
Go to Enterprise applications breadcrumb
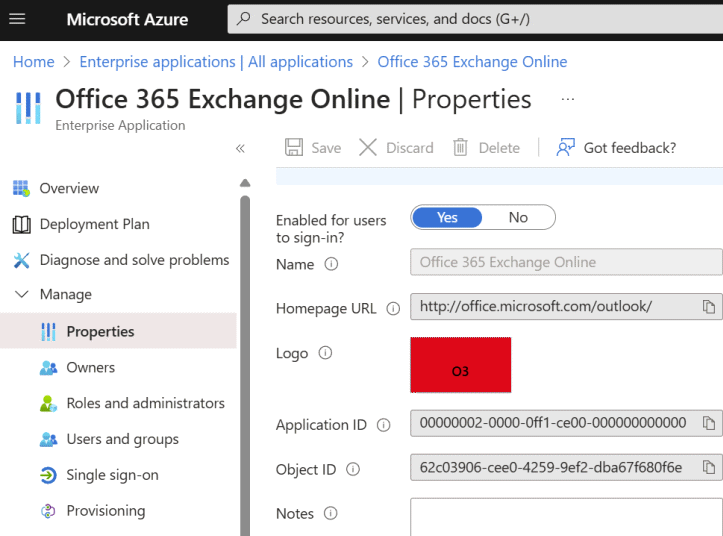coord(216,62)
